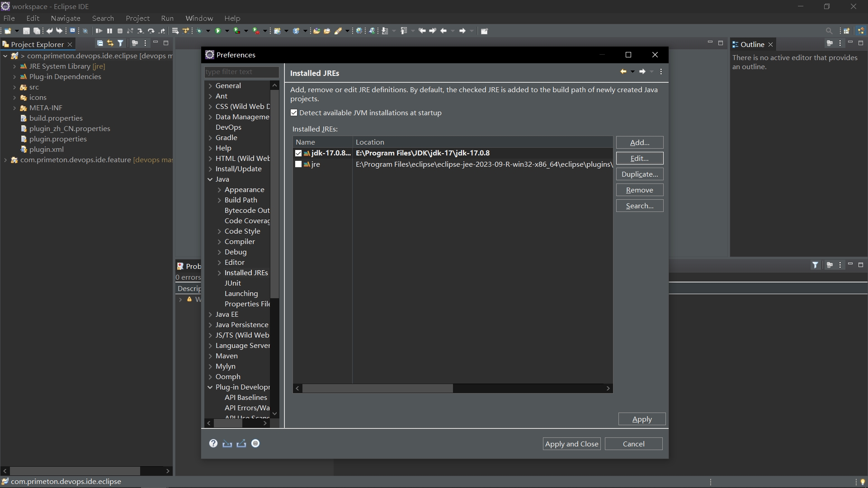Click the Help question mark icon

tap(213, 444)
